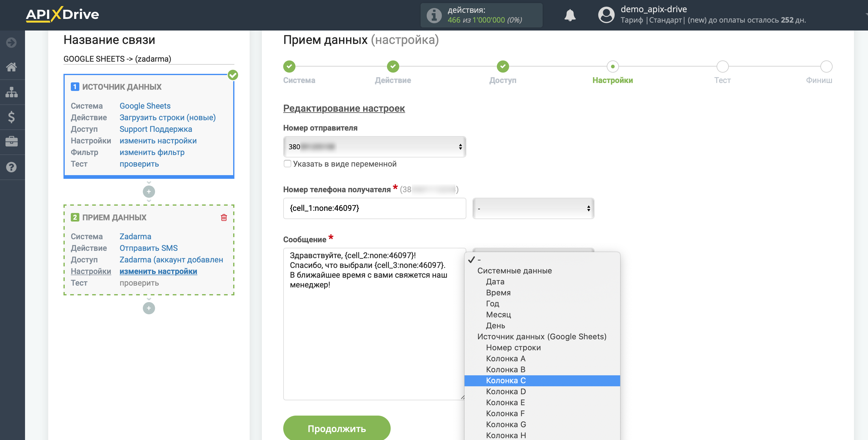Click the 'Редактирование настроек' heading

pyautogui.click(x=344, y=109)
